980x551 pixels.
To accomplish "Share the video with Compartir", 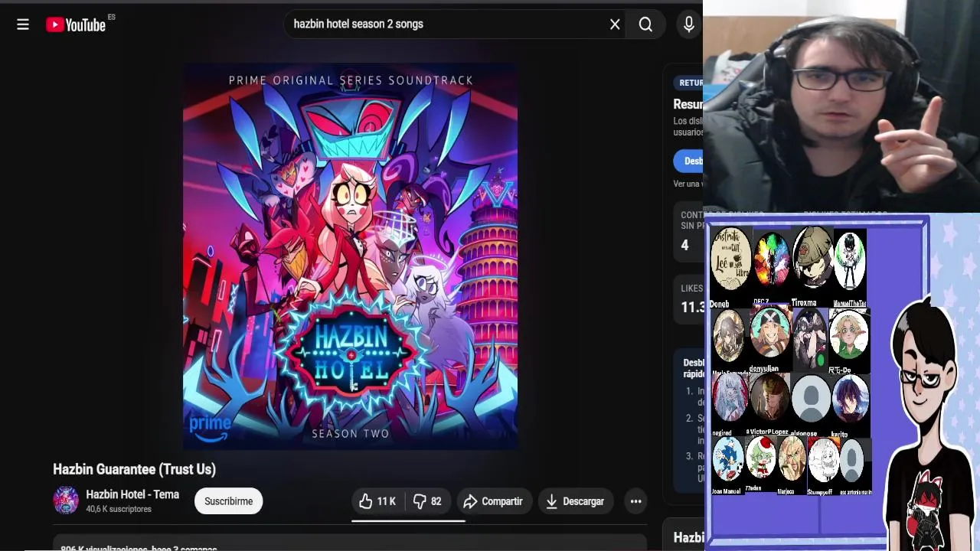I will (x=494, y=501).
